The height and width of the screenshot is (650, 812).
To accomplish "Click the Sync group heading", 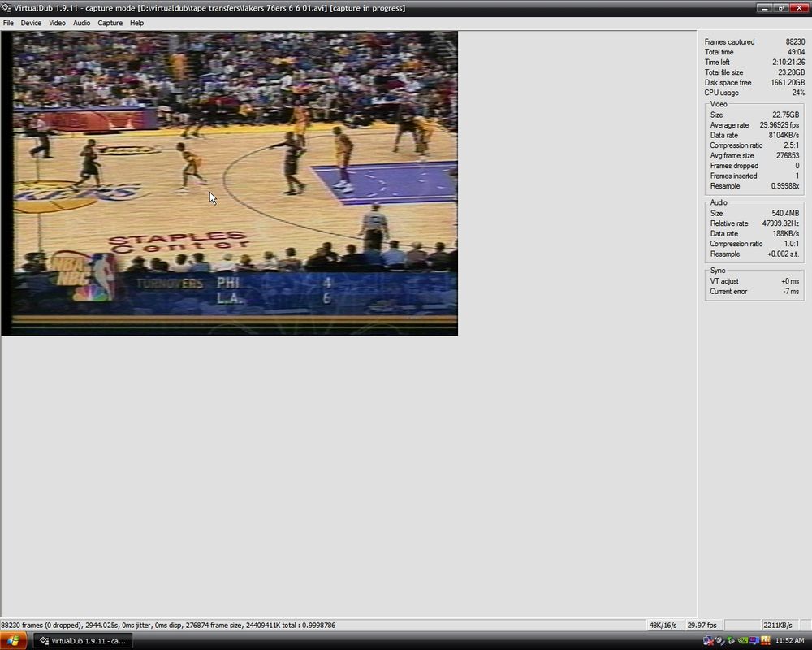I will pyautogui.click(x=717, y=271).
